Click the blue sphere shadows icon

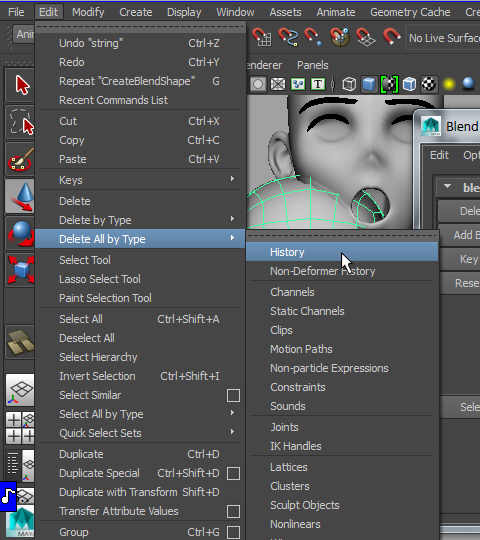pos(468,83)
